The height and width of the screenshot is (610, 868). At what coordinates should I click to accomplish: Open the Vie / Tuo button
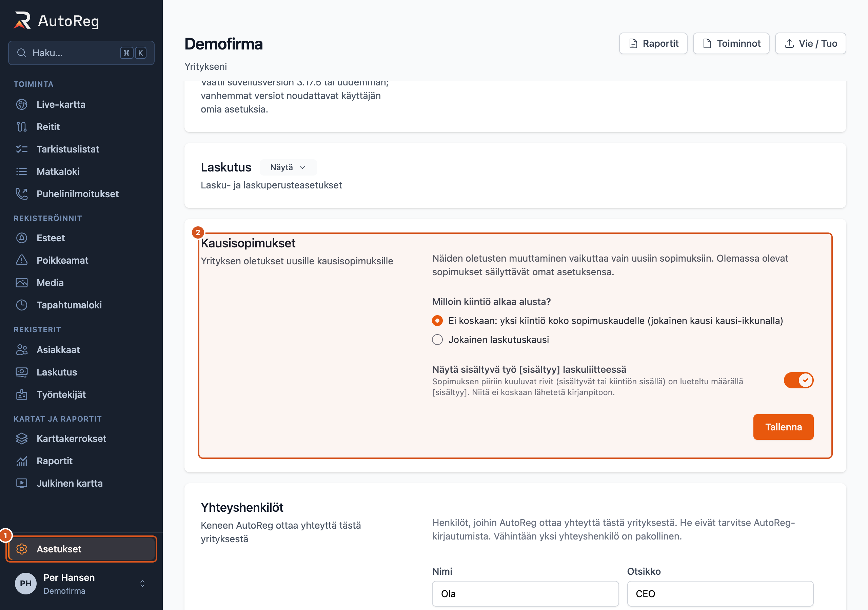coord(811,43)
